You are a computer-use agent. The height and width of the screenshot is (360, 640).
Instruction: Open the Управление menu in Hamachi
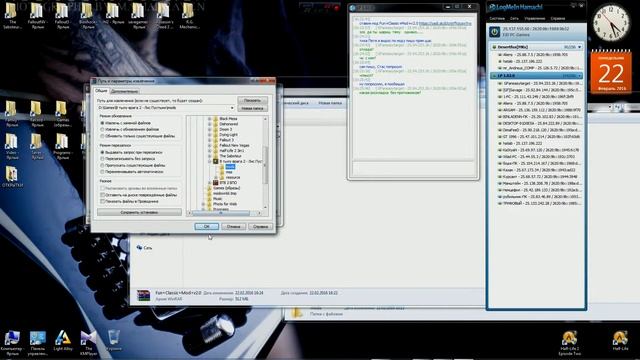click(535, 18)
